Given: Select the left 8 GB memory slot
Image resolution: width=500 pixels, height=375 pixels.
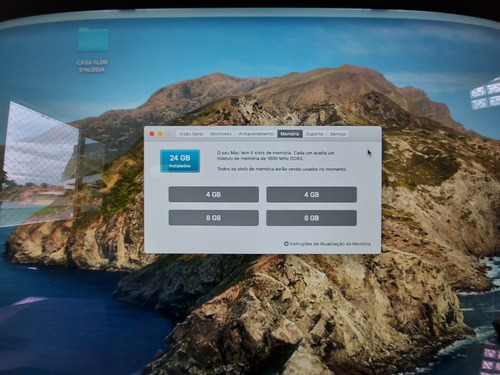Looking at the screenshot, I should coord(214,218).
